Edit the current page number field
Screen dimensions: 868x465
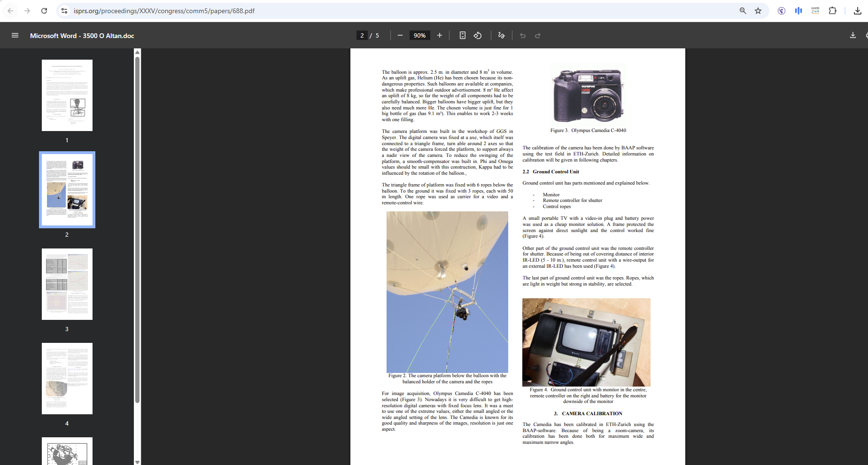362,35
